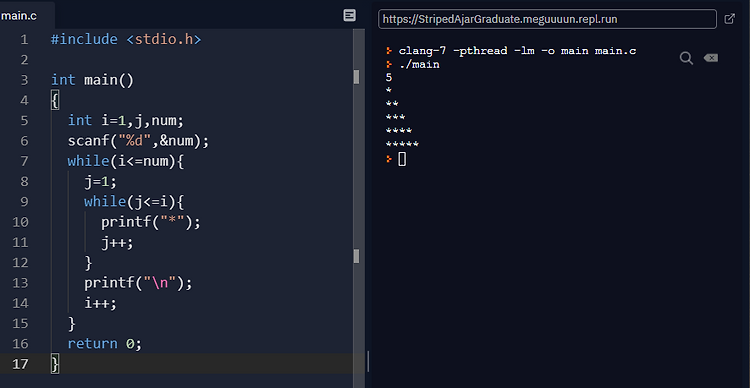Image resolution: width=750 pixels, height=388 pixels.
Task: Search the console with the magnifier icon
Action: pyautogui.click(x=686, y=58)
